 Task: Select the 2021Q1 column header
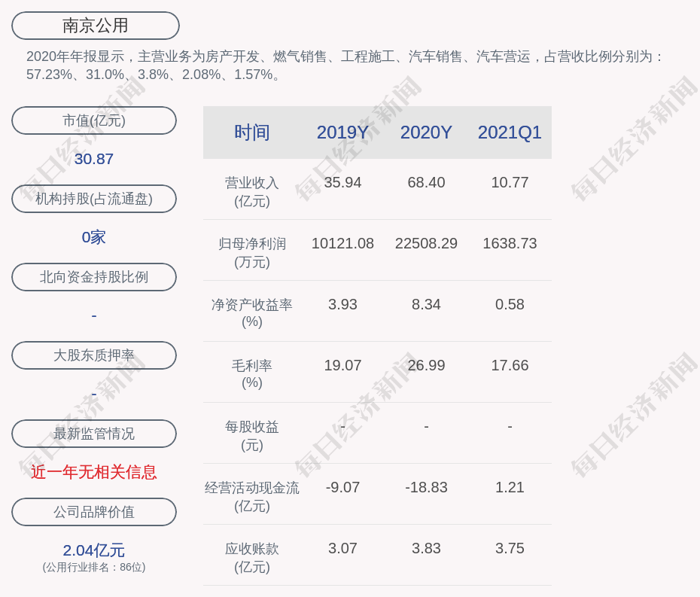click(510, 132)
